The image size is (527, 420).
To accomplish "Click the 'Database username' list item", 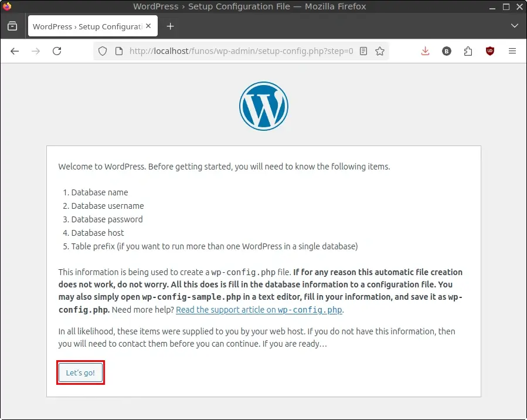I will coord(107,206).
